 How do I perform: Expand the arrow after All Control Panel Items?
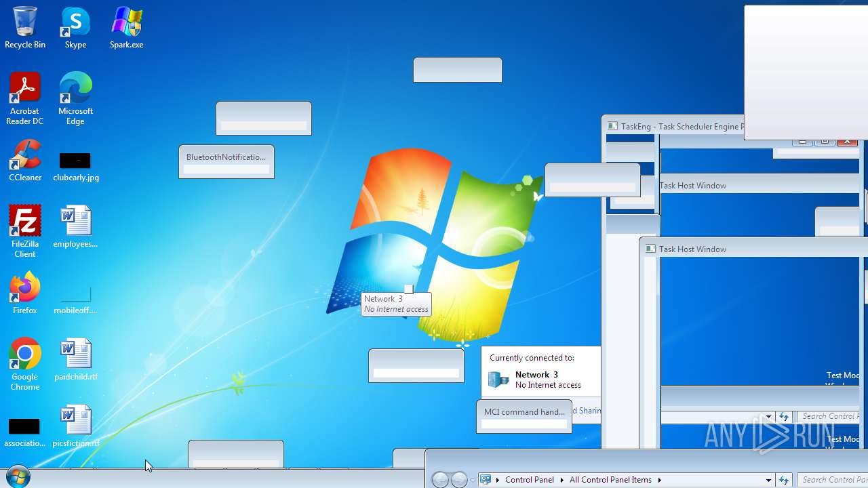659,480
